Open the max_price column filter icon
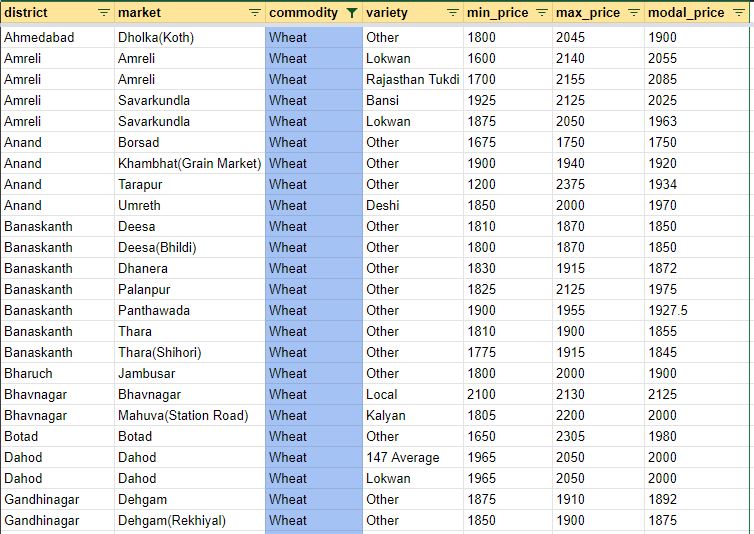The width and height of the screenshot is (754, 534). click(x=633, y=13)
